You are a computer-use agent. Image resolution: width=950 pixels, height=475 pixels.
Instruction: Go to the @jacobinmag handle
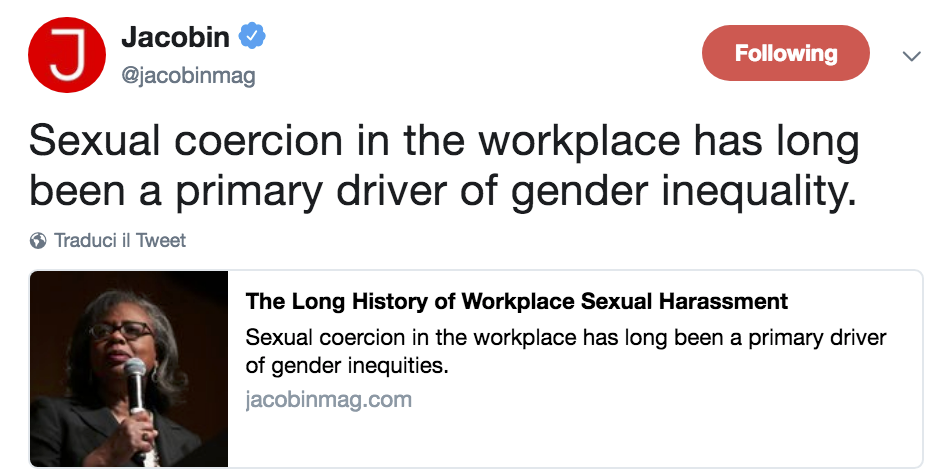tap(188, 76)
